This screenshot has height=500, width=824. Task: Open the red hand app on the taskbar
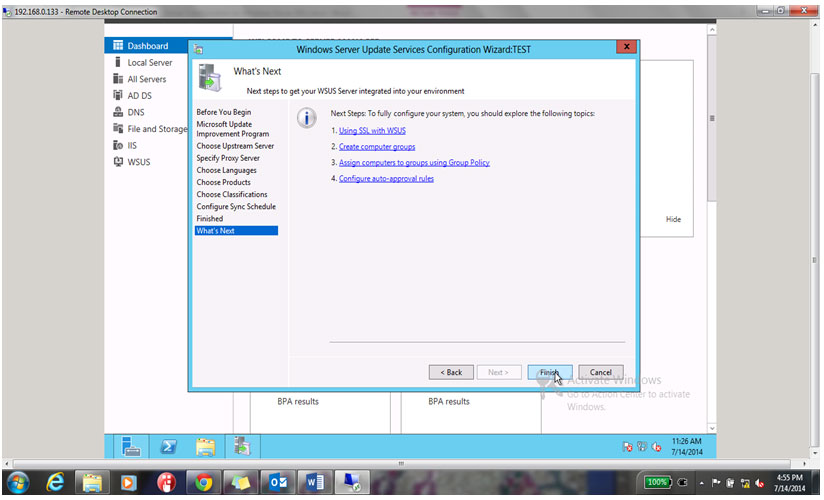tap(166, 482)
